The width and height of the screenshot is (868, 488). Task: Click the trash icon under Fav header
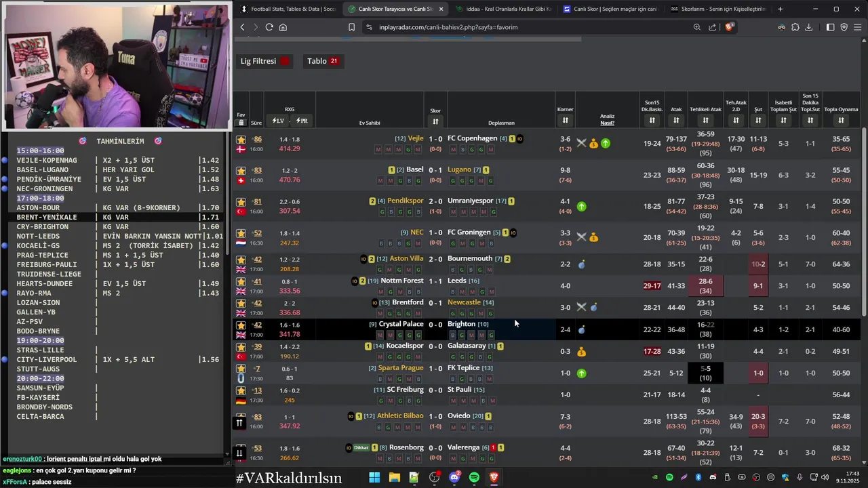241,123
